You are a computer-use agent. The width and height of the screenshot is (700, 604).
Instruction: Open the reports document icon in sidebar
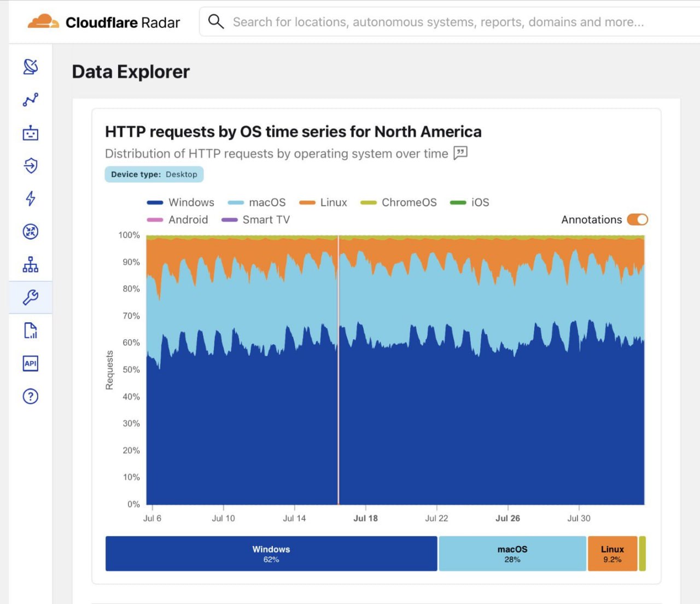[x=31, y=330]
